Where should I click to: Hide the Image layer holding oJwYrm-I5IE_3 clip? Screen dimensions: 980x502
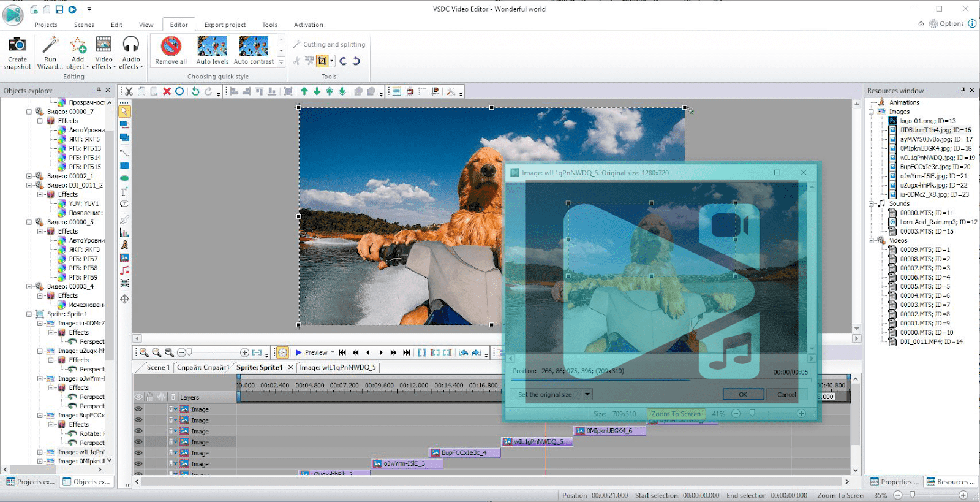(x=138, y=464)
